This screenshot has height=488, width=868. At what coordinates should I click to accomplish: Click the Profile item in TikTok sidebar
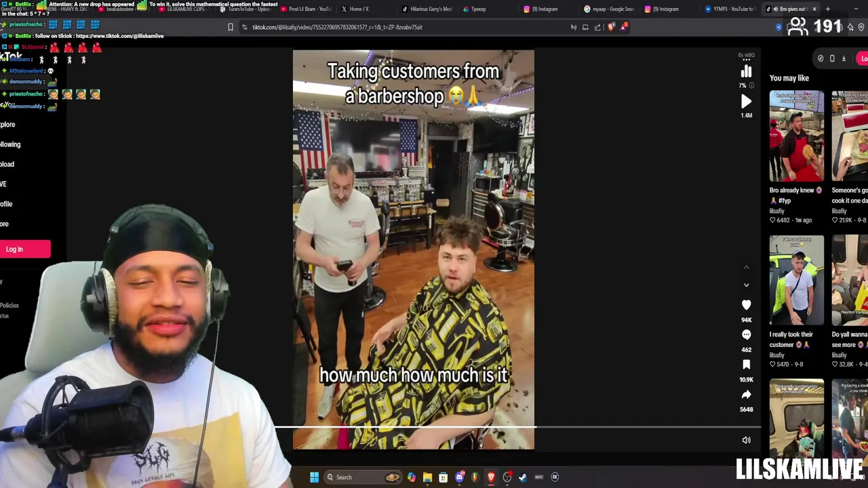tap(6, 204)
